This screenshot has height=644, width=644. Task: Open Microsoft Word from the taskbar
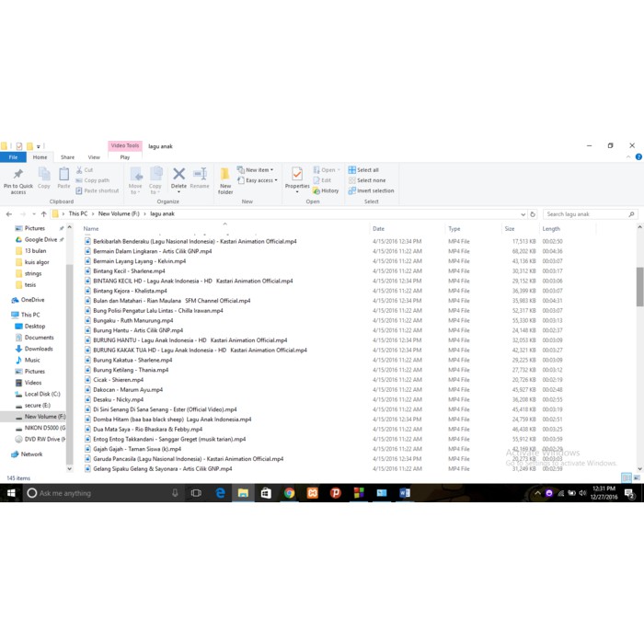click(405, 493)
